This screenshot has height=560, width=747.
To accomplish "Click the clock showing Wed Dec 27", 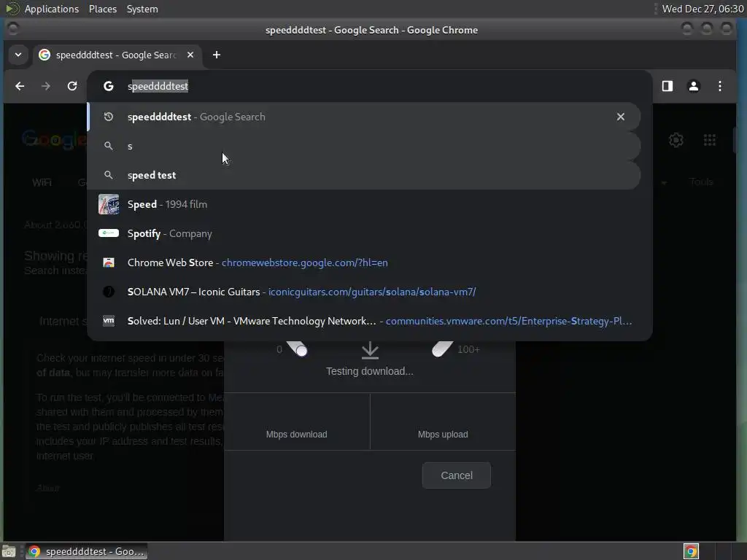I will pyautogui.click(x=703, y=9).
